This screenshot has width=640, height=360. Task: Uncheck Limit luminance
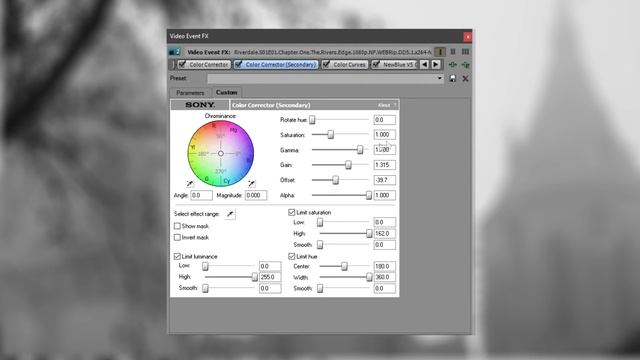177,256
